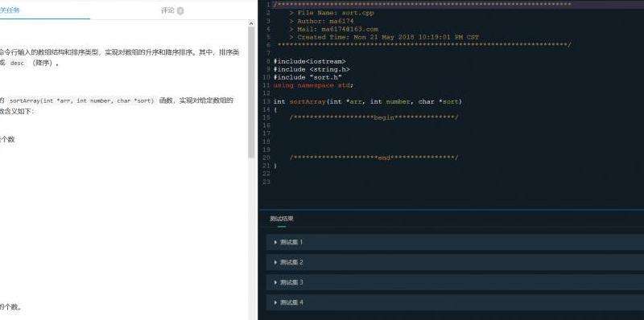Click the end comment marker line

point(374,158)
